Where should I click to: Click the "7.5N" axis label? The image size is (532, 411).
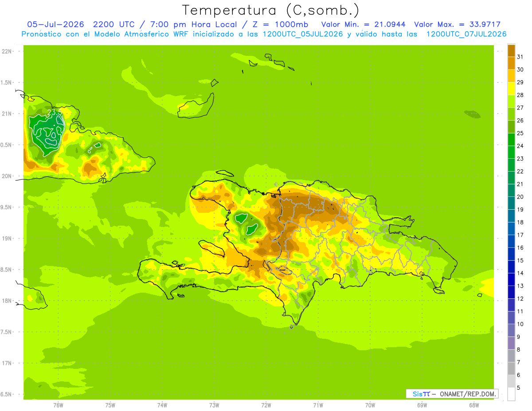[x=7, y=332]
